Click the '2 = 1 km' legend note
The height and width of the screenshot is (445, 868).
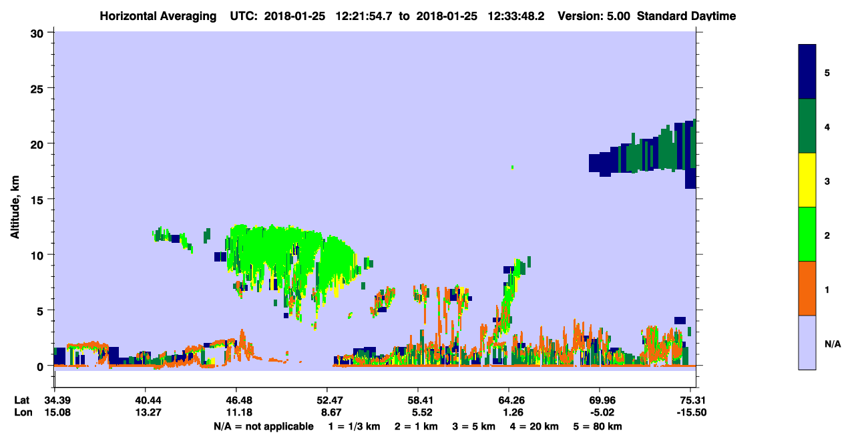[416, 426]
